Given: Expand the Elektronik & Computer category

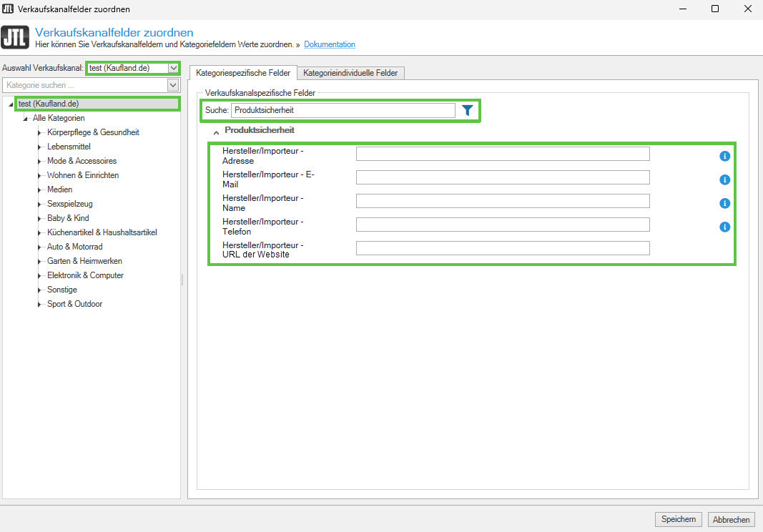Looking at the screenshot, I should tap(40, 275).
